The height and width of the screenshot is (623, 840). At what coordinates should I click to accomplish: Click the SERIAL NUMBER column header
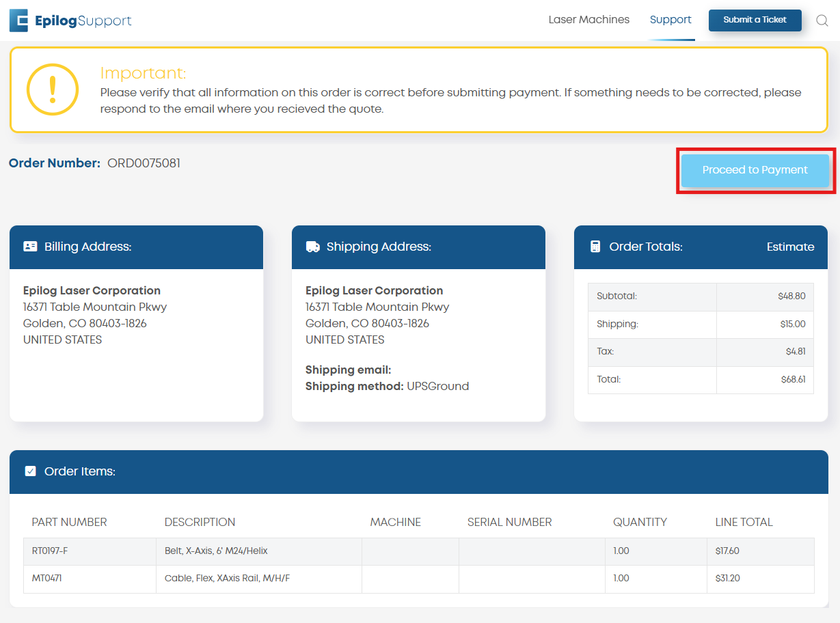509,522
